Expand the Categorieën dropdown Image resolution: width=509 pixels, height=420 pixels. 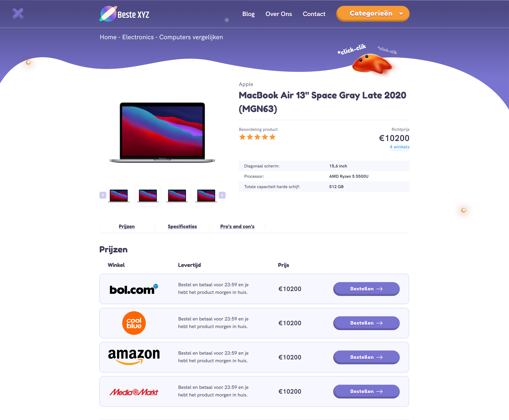coord(373,14)
